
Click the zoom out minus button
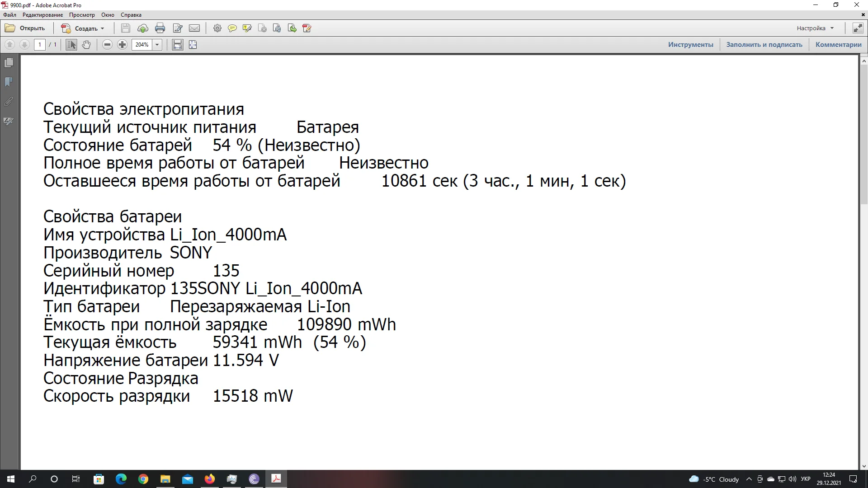(x=107, y=45)
